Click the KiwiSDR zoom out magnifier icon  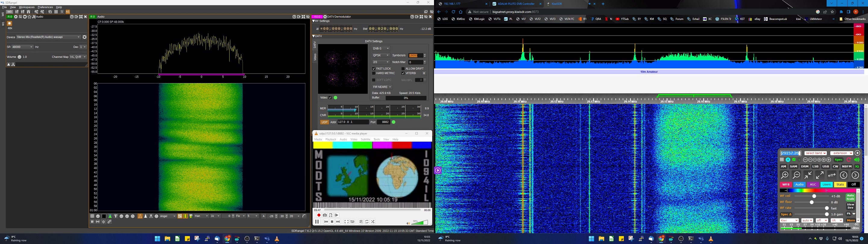797,175
